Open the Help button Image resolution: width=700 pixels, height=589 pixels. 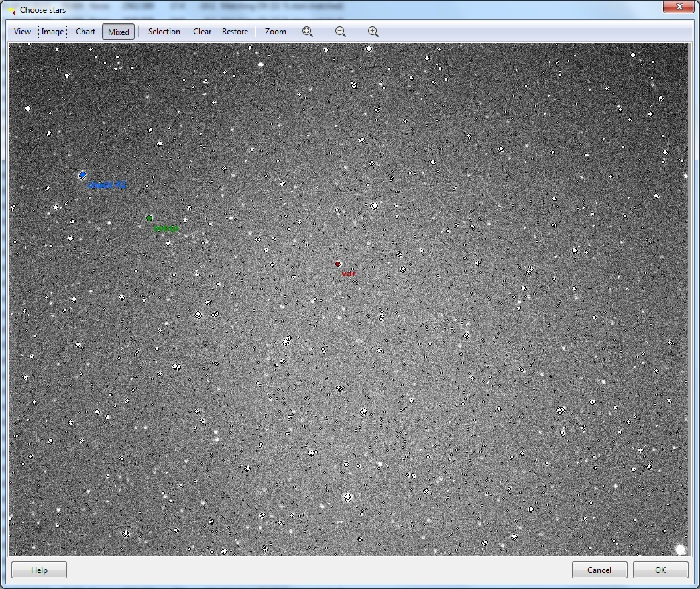39,570
